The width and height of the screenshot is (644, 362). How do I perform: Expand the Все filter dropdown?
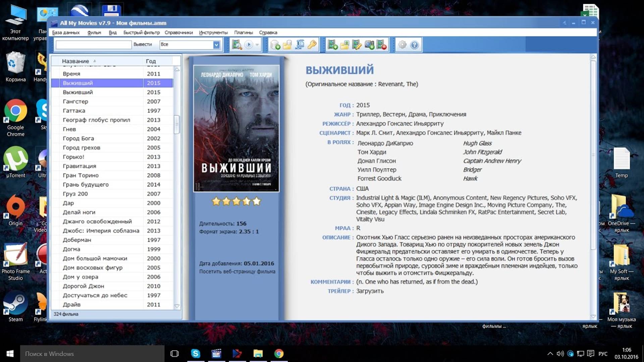point(216,44)
